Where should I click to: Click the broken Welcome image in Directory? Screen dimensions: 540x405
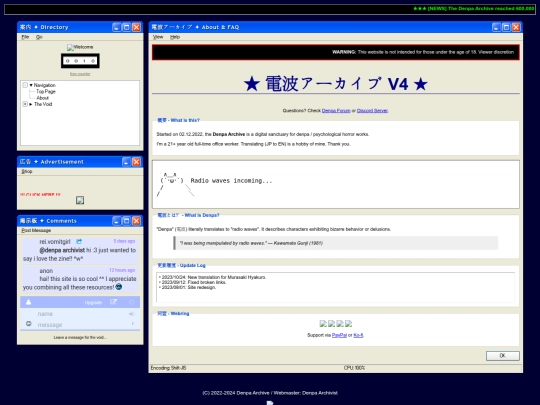tap(80, 47)
